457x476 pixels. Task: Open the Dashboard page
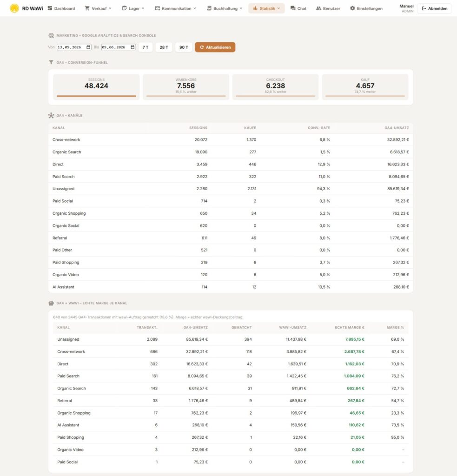coord(61,8)
